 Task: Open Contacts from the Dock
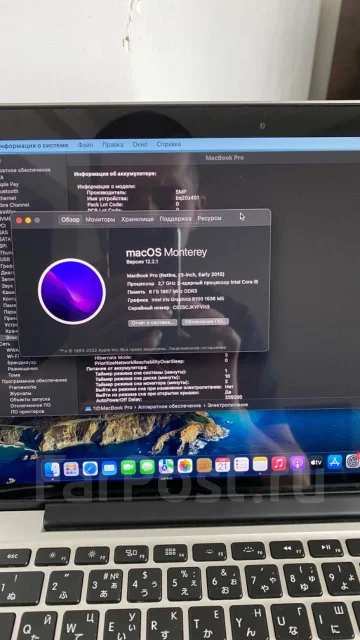204,465
